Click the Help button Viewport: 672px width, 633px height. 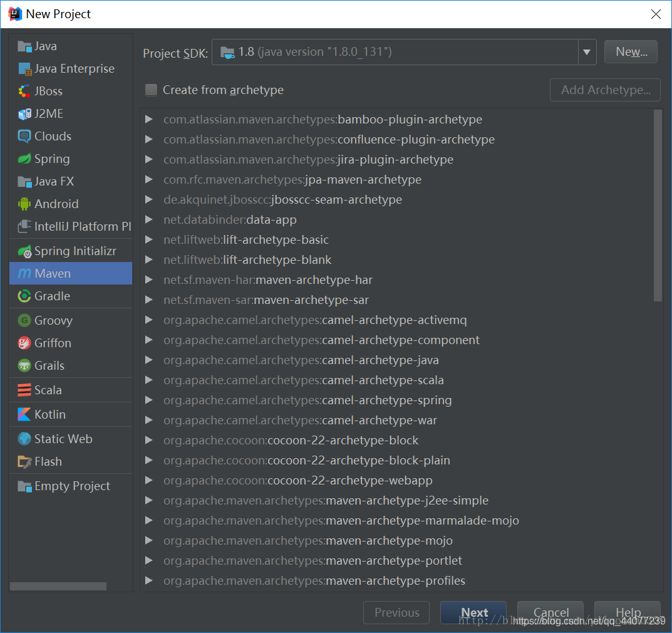(628, 612)
